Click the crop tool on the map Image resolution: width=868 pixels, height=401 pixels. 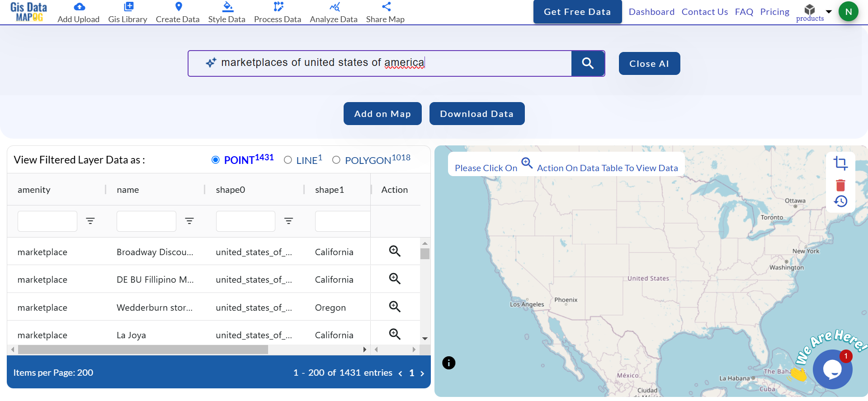(840, 163)
